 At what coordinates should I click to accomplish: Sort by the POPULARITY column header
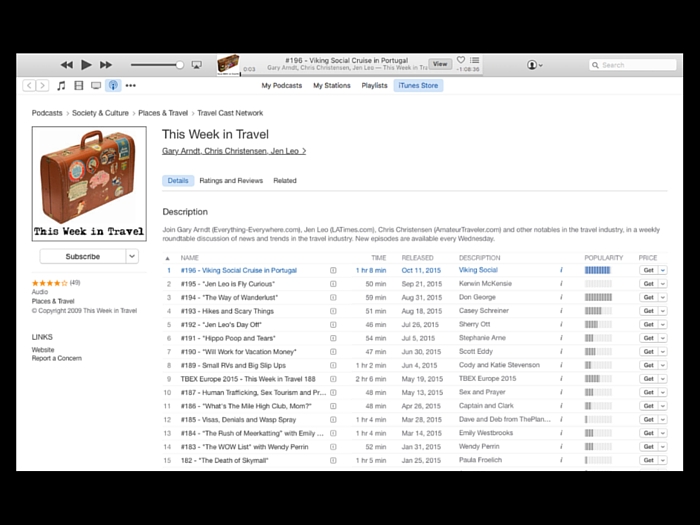pos(604,258)
